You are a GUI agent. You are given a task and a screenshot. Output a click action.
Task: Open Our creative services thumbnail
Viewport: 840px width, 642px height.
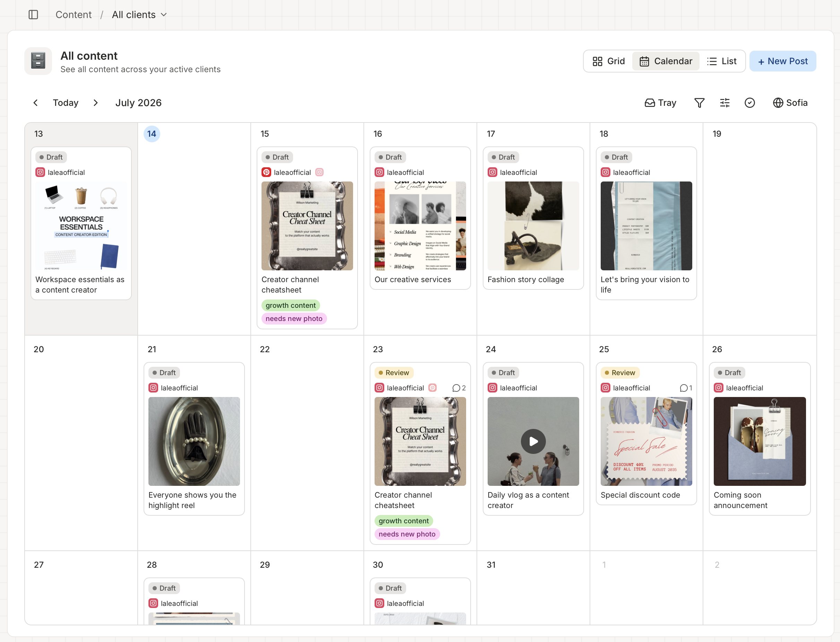(420, 226)
